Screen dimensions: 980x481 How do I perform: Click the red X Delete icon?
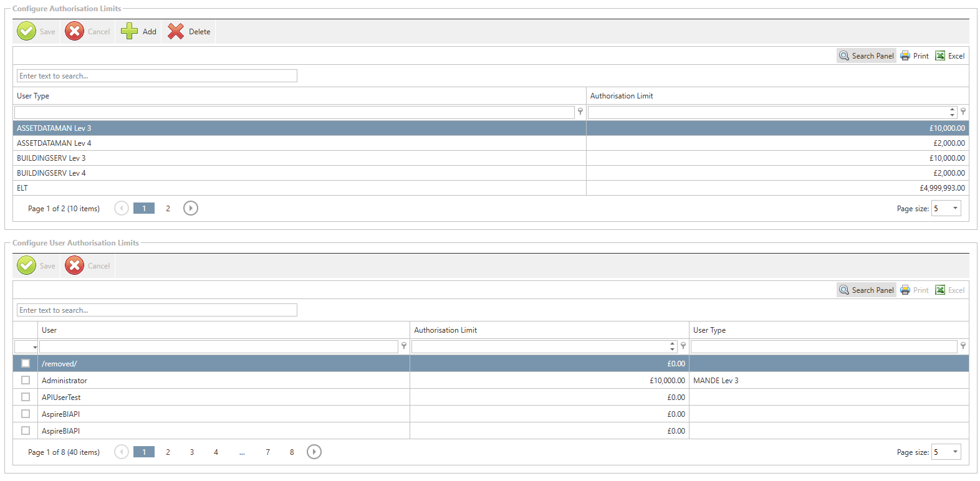pyautogui.click(x=176, y=31)
